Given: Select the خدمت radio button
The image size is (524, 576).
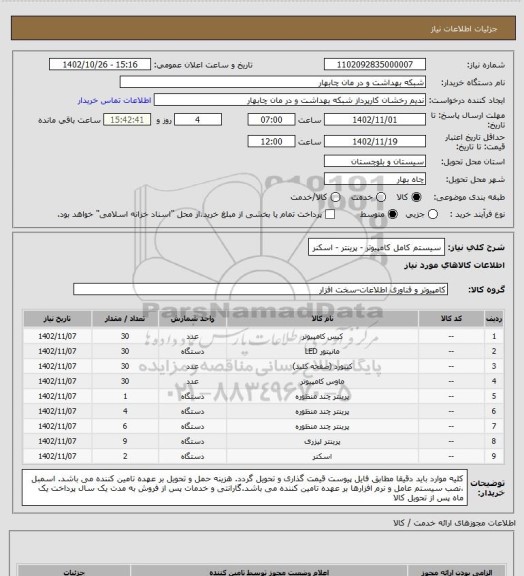Looking at the screenshot, I should tap(381, 197).
